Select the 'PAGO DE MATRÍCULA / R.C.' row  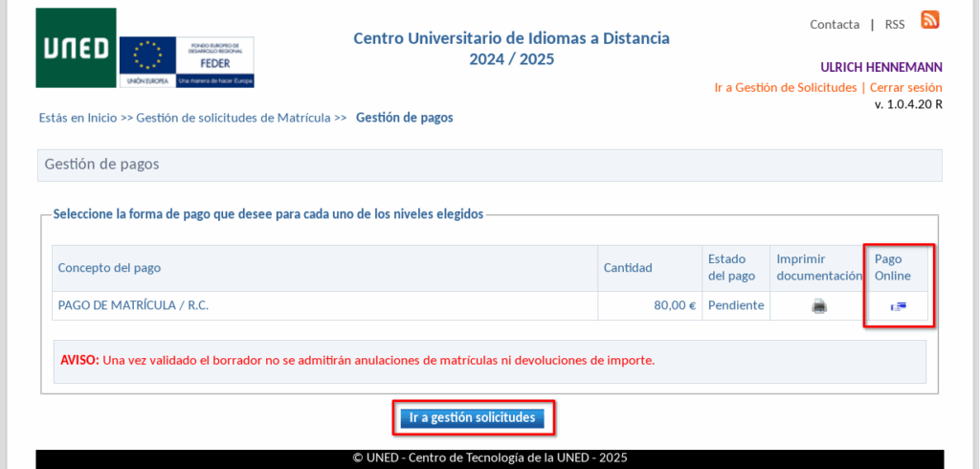tap(133, 305)
